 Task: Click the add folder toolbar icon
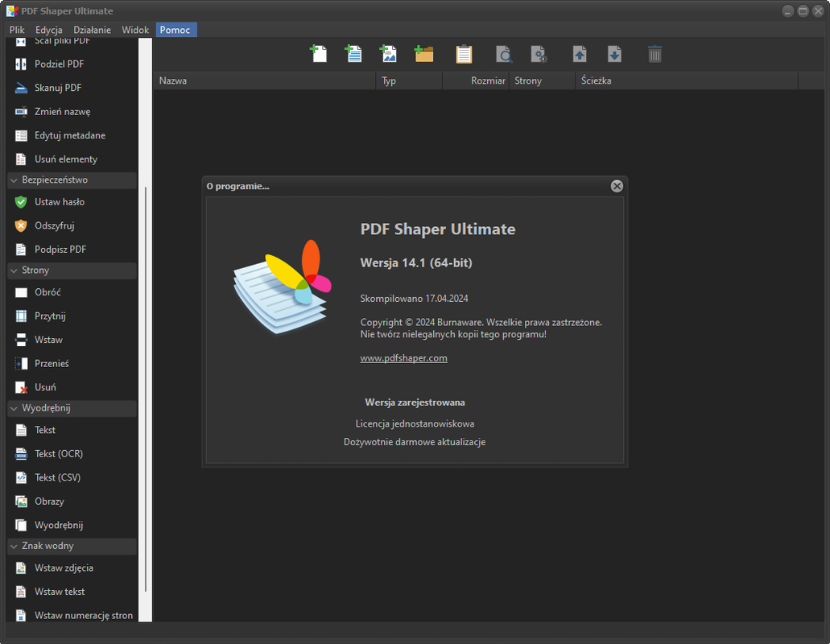pos(424,54)
